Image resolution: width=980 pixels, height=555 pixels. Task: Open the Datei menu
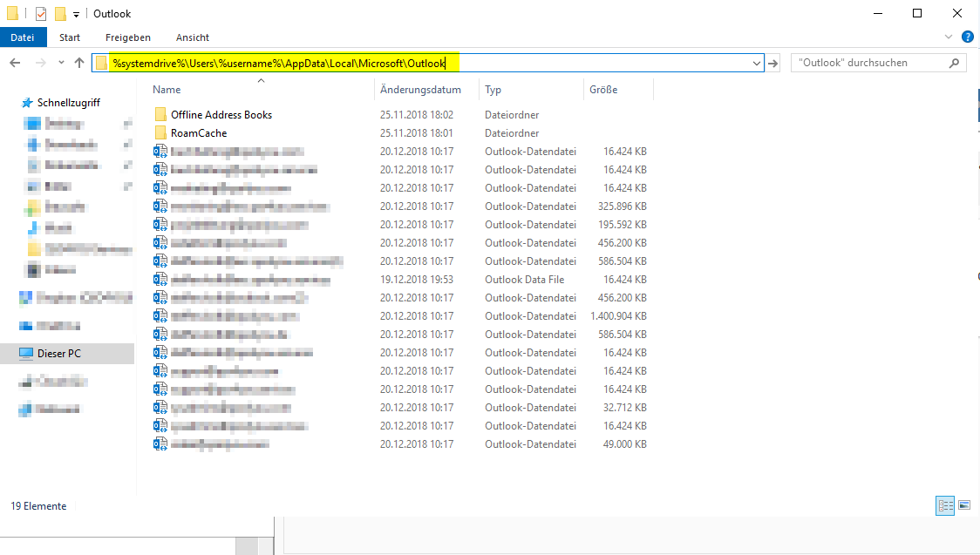coord(23,37)
